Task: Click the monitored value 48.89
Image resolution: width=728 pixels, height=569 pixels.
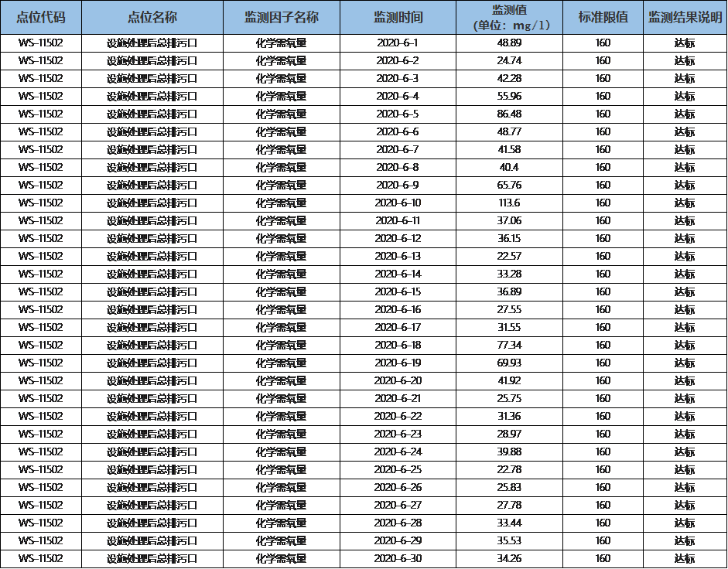Action: pos(509,43)
